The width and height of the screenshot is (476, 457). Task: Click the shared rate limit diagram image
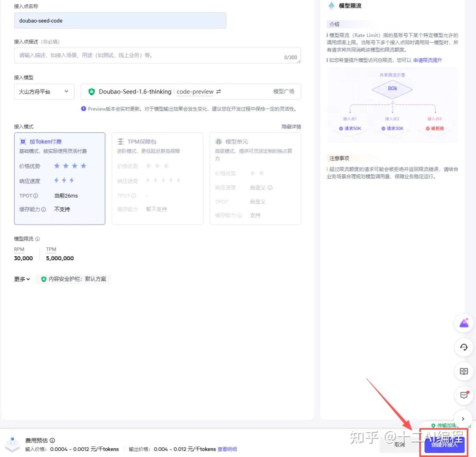(x=392, y=105)
